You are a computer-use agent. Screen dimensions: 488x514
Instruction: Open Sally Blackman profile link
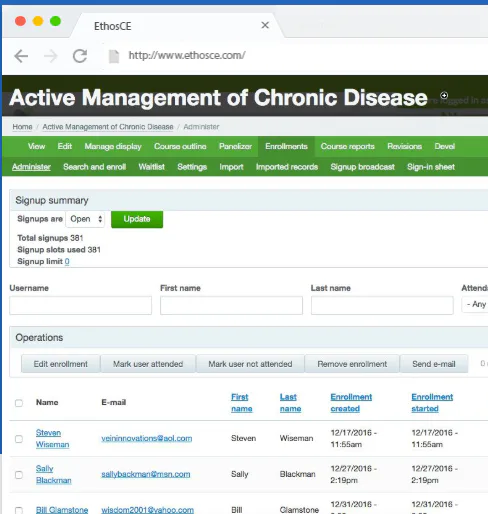pyautogui.click(x=53, y=474)
